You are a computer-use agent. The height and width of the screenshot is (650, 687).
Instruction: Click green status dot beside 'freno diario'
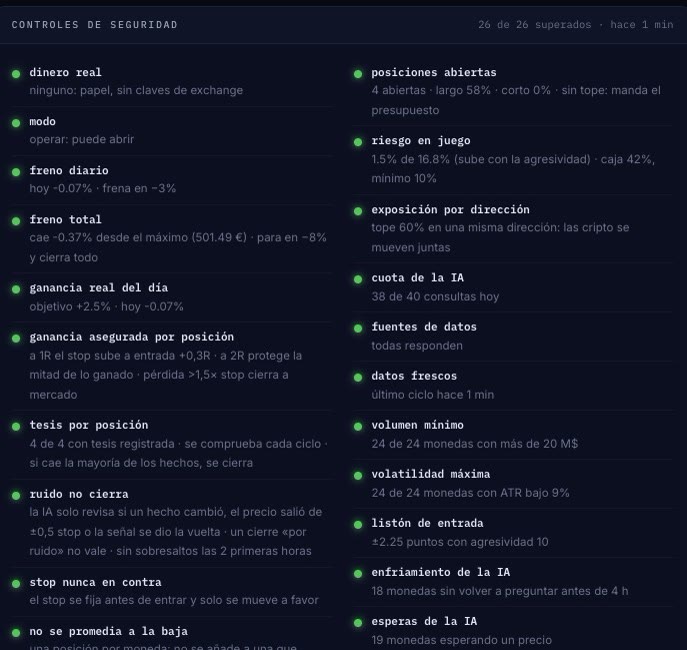[16, 172]
